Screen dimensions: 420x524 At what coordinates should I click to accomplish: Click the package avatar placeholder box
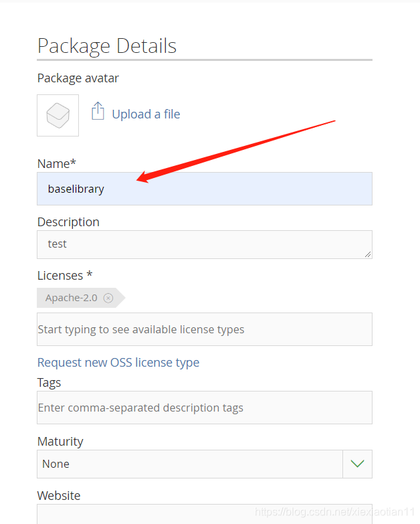click(x=58, y=115)
